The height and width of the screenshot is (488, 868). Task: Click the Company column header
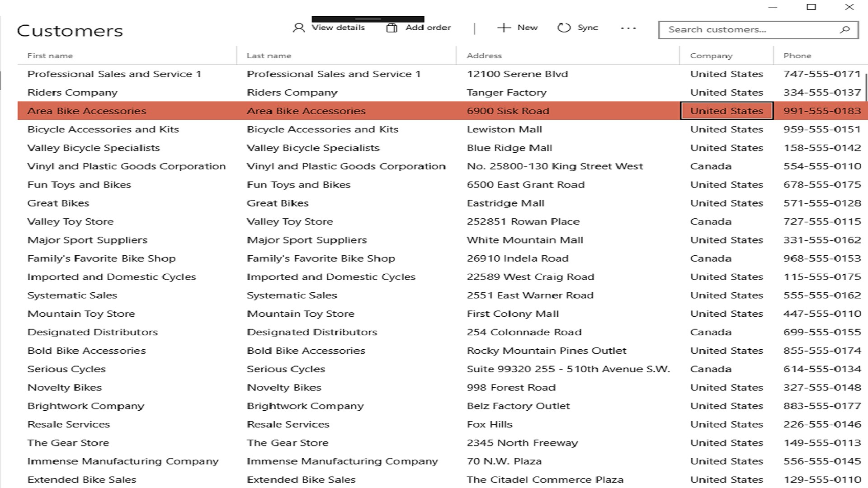[x=711, y=56]
